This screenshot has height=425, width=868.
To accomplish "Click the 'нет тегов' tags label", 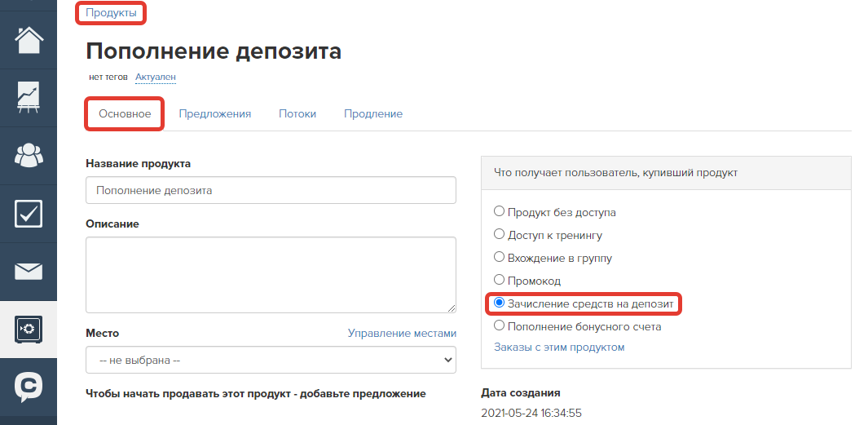I will tap(108, 77).
